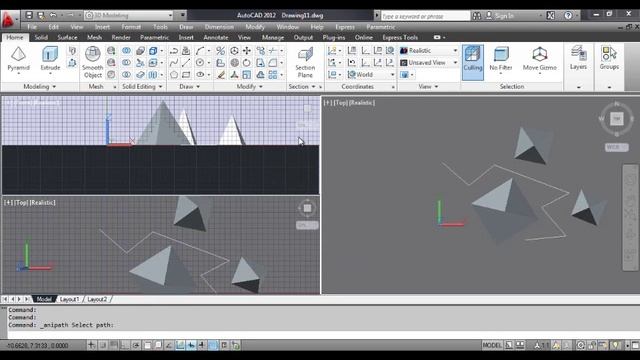Switch to the Annotate ribbon tab

(216, 38)
